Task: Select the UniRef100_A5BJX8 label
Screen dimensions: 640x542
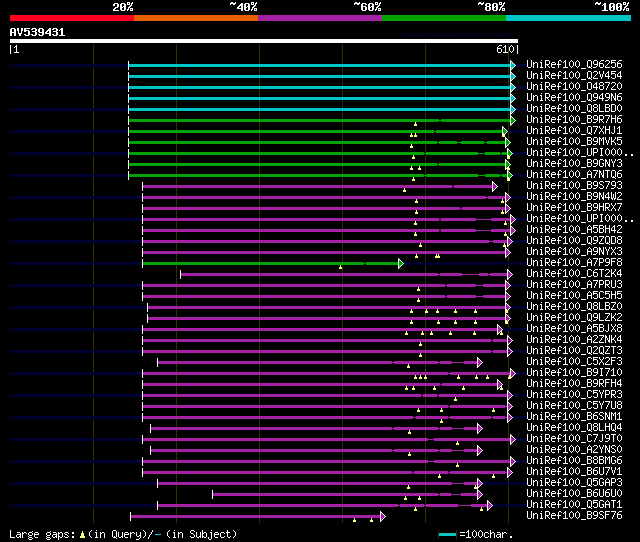Action: coord(574,329)
